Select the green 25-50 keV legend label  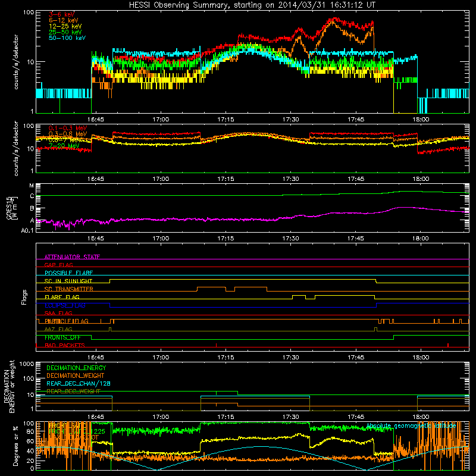(x=65, y=32)
